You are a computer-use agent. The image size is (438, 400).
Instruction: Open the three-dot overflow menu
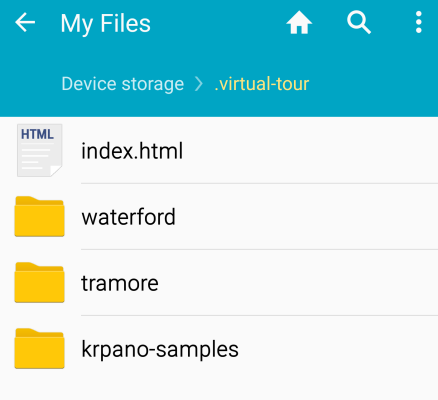419,22
